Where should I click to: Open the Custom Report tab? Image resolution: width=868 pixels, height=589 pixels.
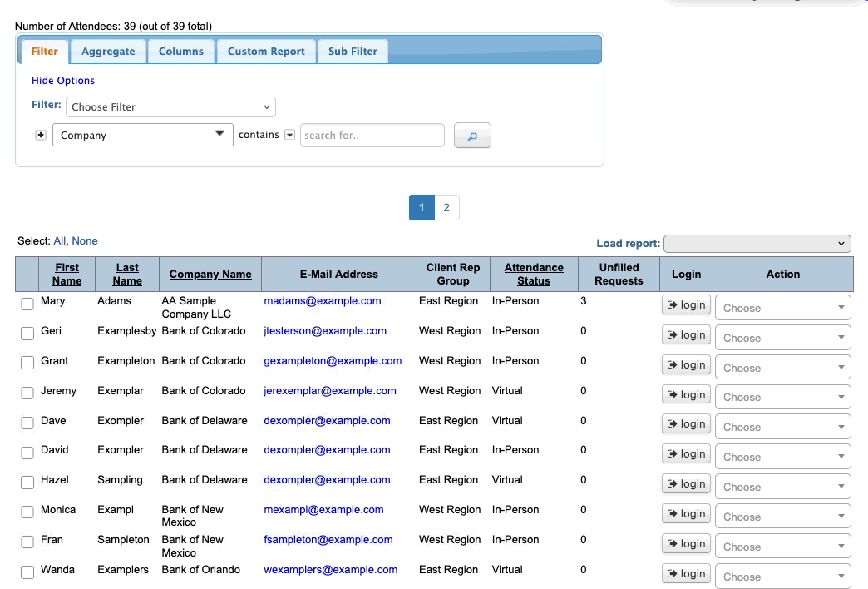point(266,52)
